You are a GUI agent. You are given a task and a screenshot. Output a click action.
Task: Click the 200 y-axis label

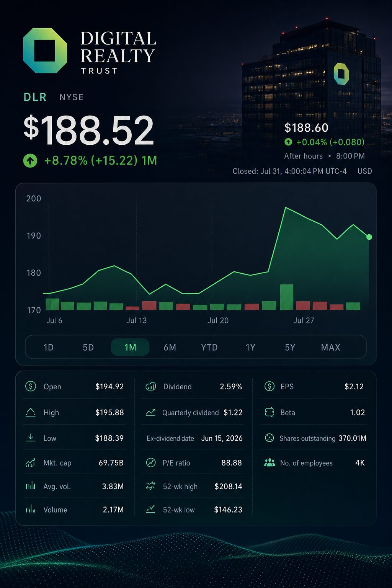coord(34,198)
